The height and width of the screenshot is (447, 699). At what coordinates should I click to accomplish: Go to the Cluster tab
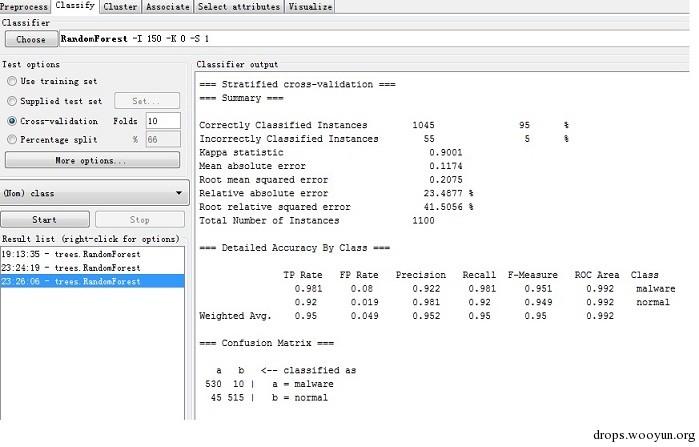(120, 7)
